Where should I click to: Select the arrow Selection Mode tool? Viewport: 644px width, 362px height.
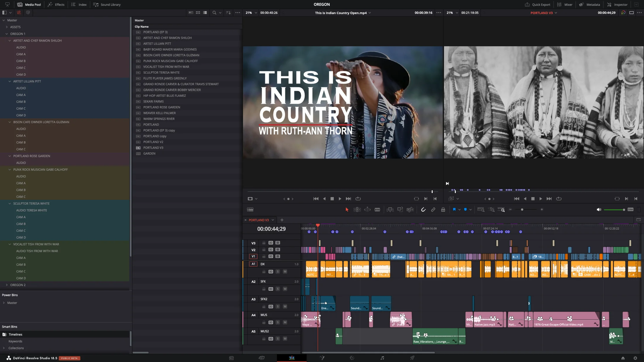347,210
